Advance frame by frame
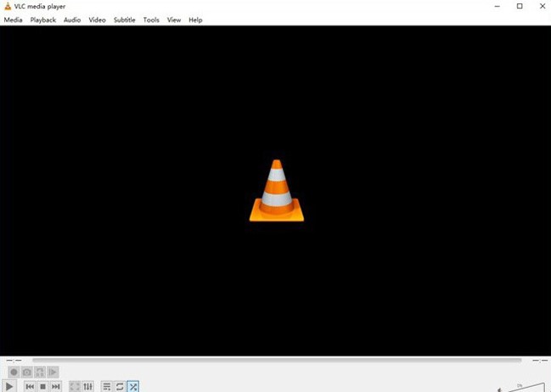551x392 pixels. (53, 372)
